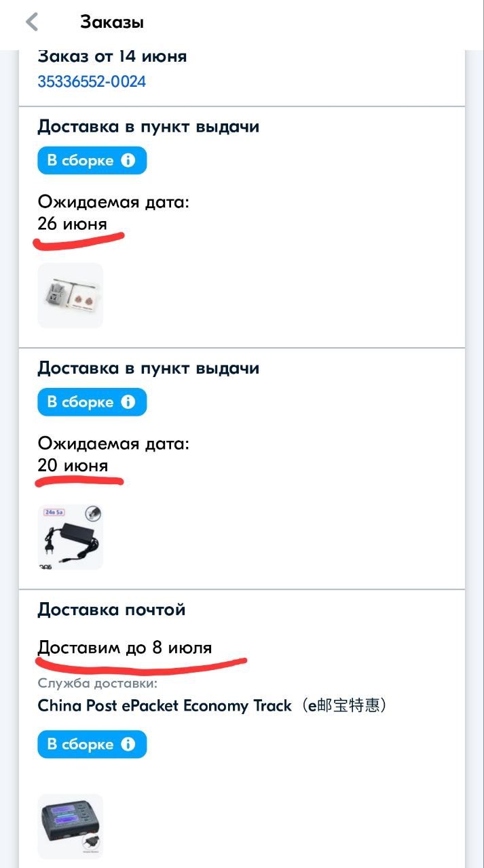Open order number 35336552-0024 link

coord(92,82)
